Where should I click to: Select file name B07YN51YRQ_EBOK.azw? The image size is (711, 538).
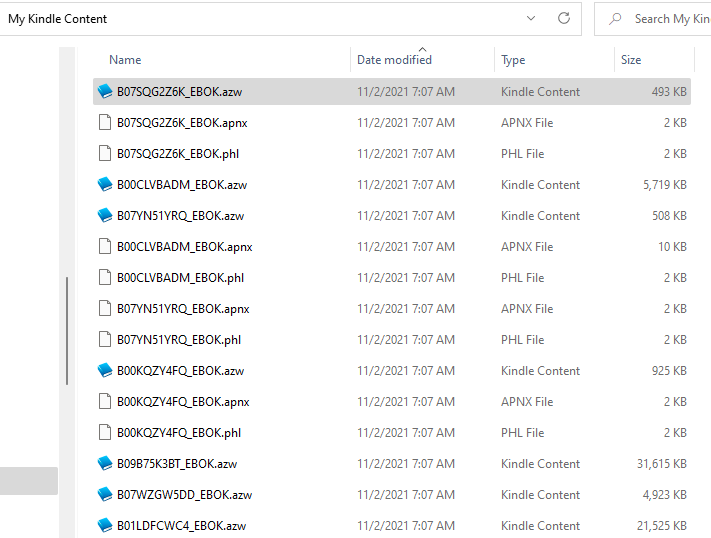click(x=180, y=216)
